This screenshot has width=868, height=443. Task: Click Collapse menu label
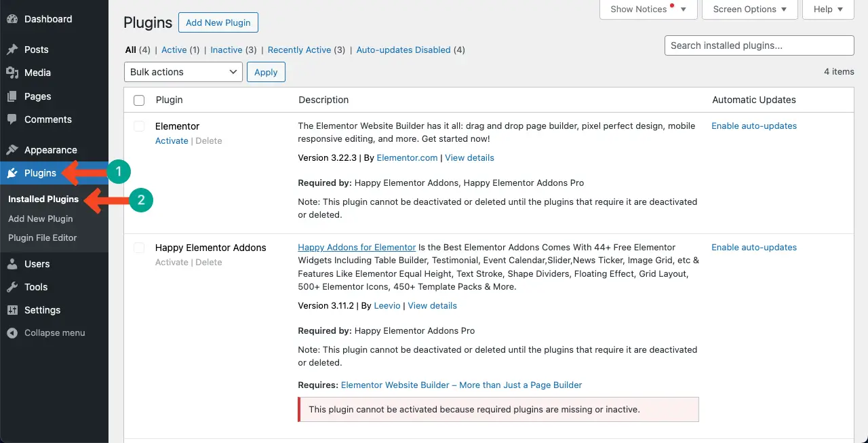pos(55,333)
